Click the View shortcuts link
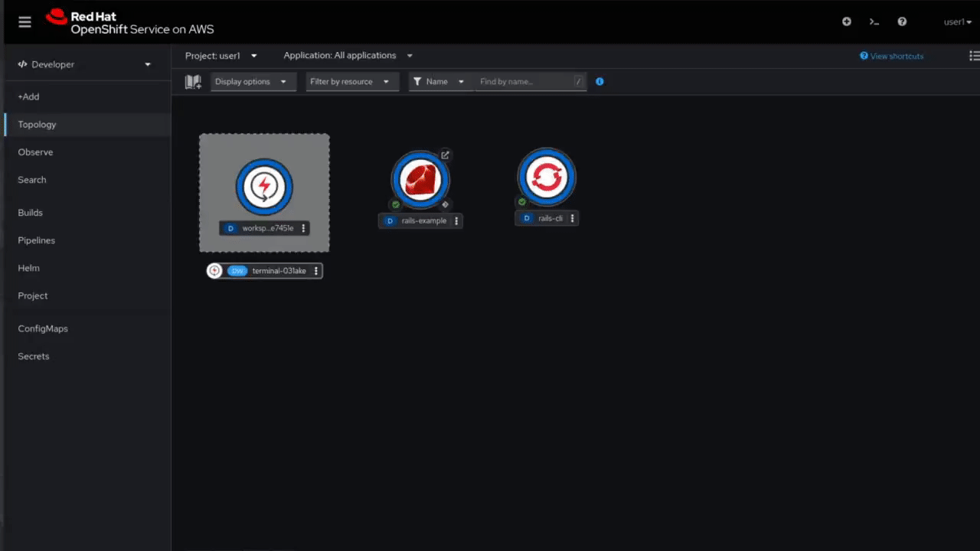Screen dimensions: 980x551 [891, 56]
